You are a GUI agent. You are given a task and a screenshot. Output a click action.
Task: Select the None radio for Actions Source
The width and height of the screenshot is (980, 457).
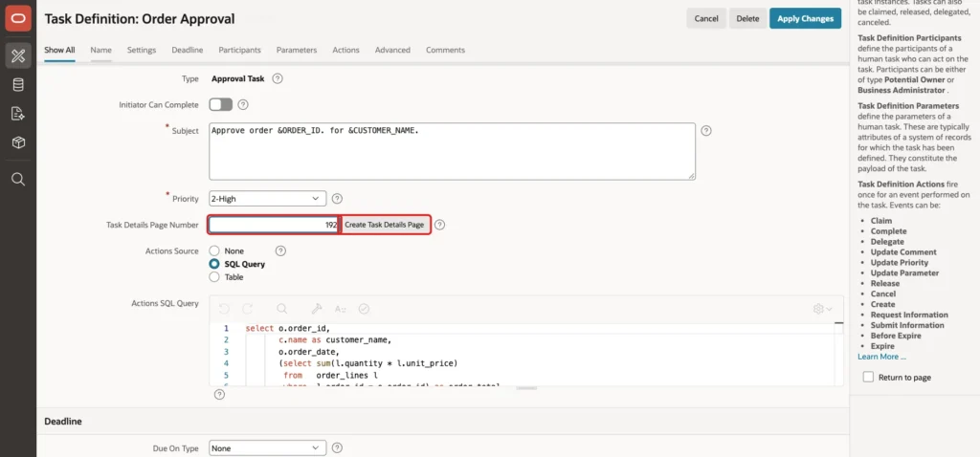[214, 251]
